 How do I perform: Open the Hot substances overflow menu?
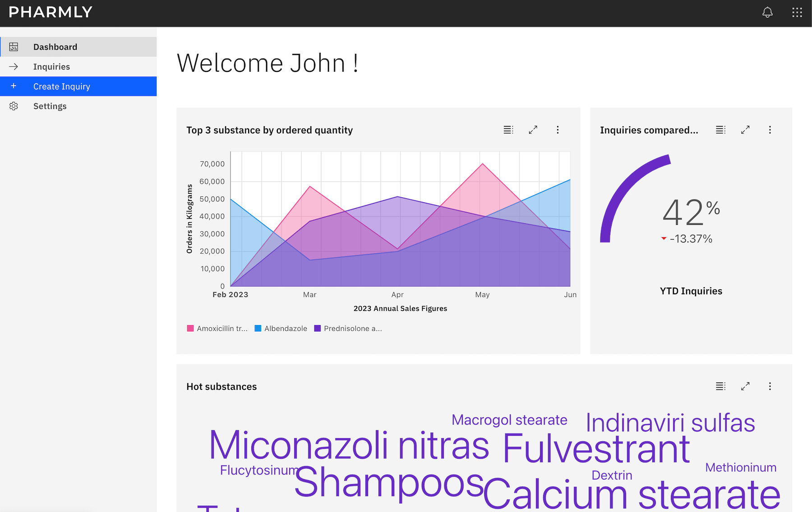point(770,386)
